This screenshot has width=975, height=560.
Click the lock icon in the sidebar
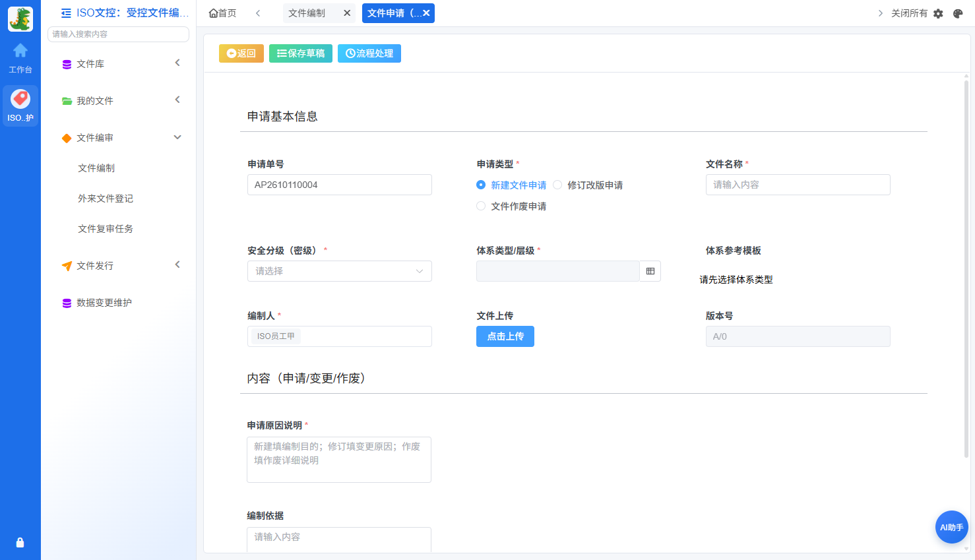click(20, 542)
